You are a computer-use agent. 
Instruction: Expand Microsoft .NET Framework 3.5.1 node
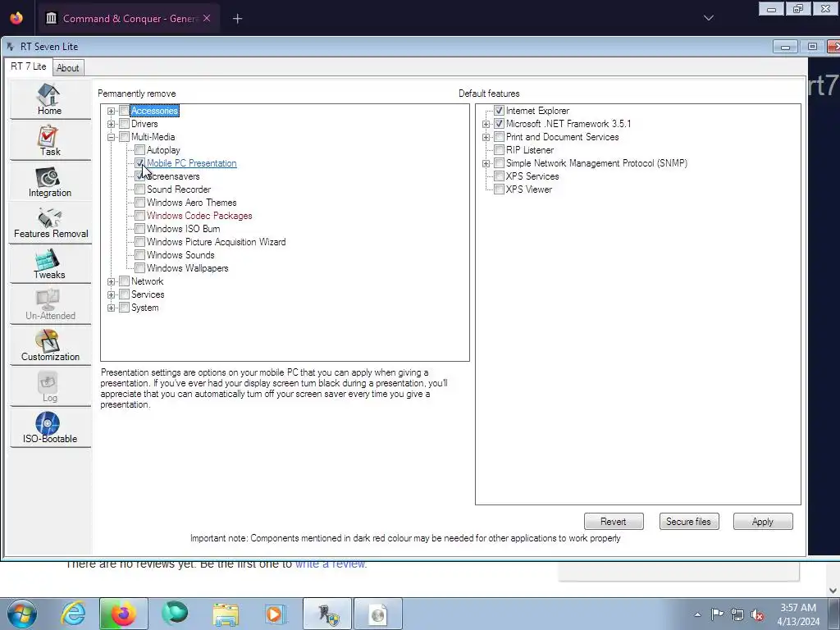click(x=486, y=124)
